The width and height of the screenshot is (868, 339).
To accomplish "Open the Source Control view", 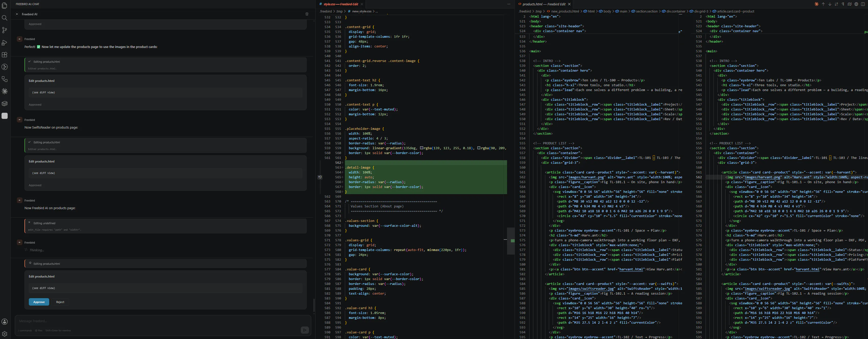I will (x=4, y=30).
